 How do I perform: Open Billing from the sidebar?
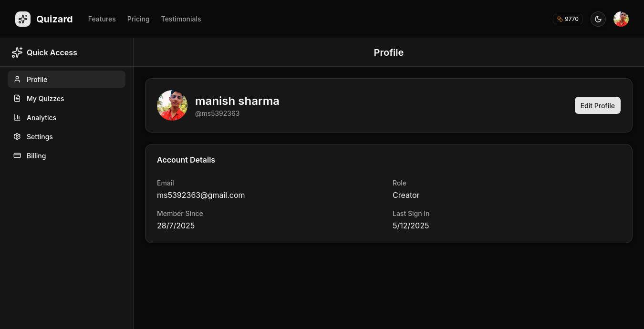point(66,155)
